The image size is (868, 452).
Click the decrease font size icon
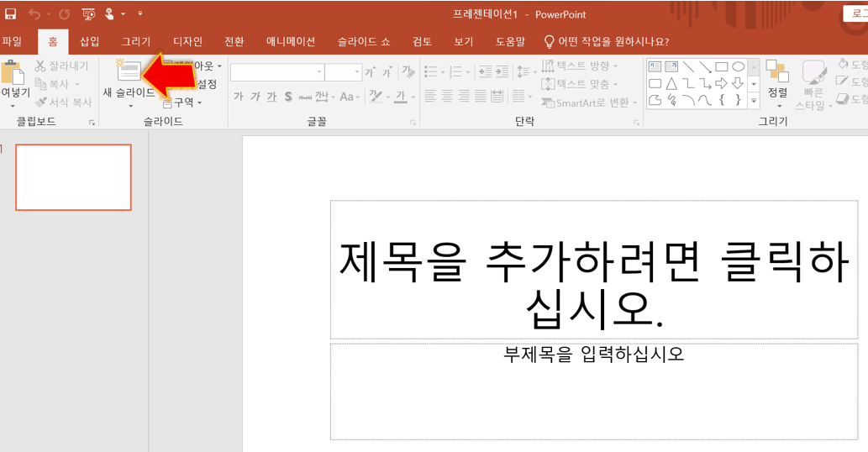point(387,72)
